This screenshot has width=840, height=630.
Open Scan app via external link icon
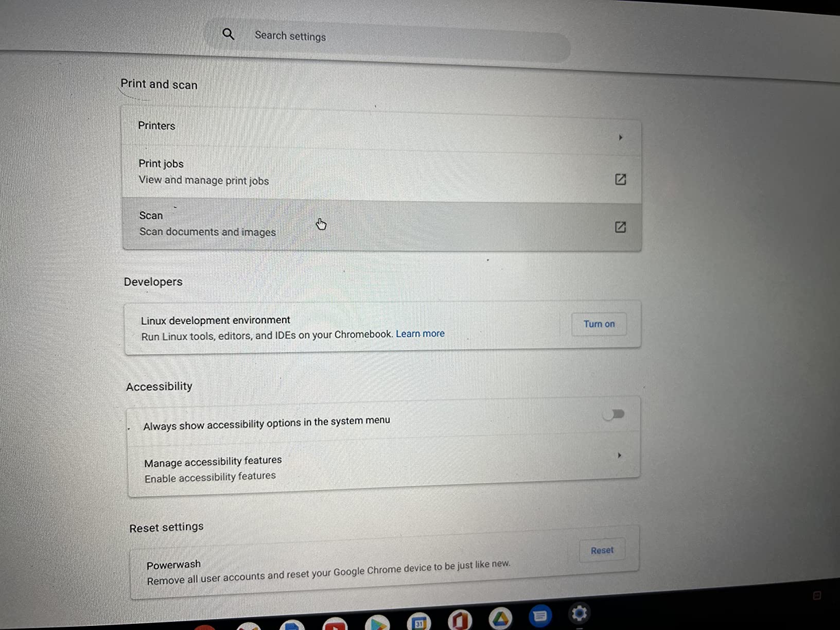pyautogui.click(x=620, y=227)
